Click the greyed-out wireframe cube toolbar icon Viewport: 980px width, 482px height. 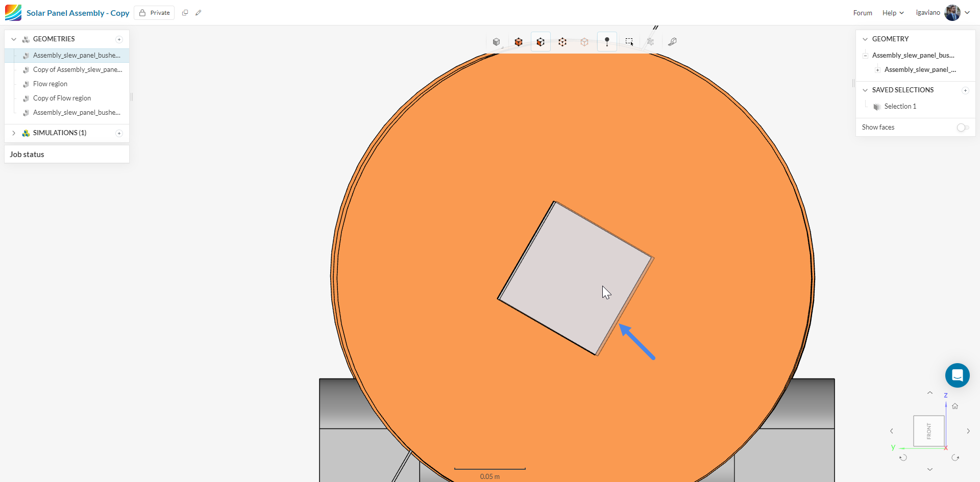[650, 42]
